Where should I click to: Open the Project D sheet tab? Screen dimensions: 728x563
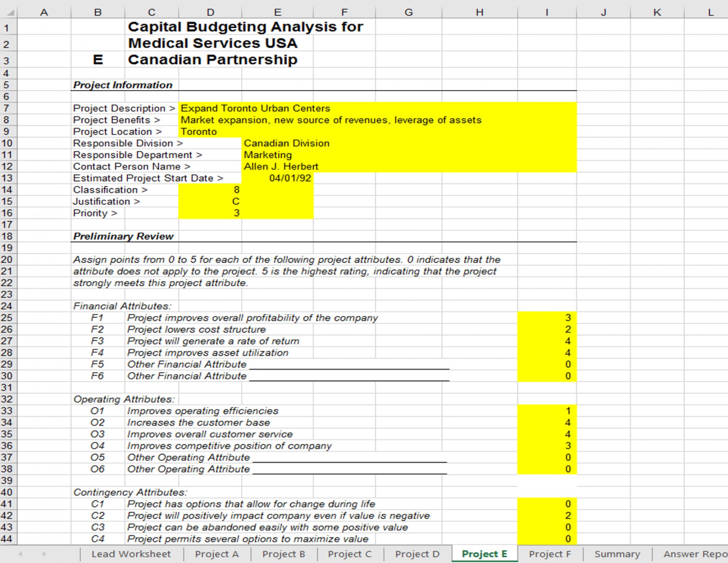pos(417,554)
